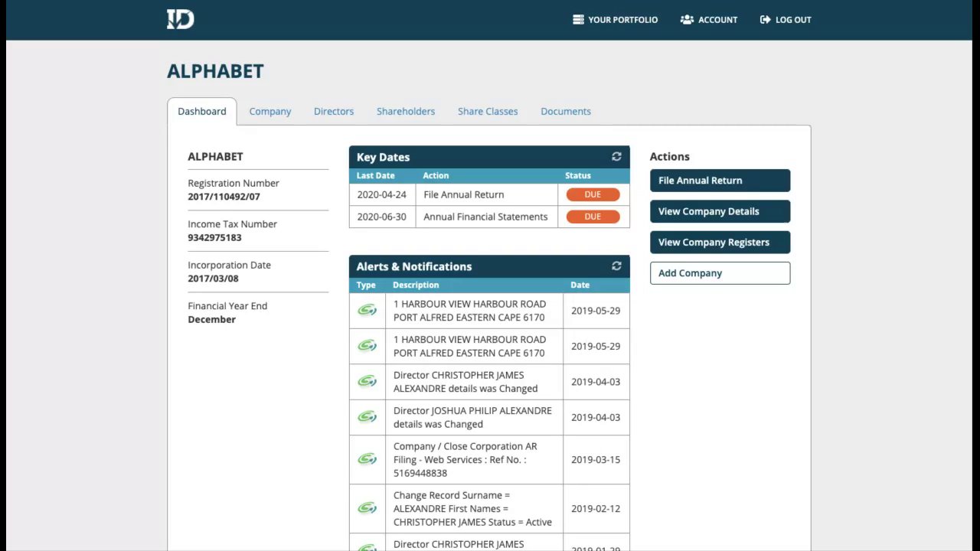The image size is (980, 551).
Task: Click type icon for first 2019-05-29 alert
Action: 367,311
